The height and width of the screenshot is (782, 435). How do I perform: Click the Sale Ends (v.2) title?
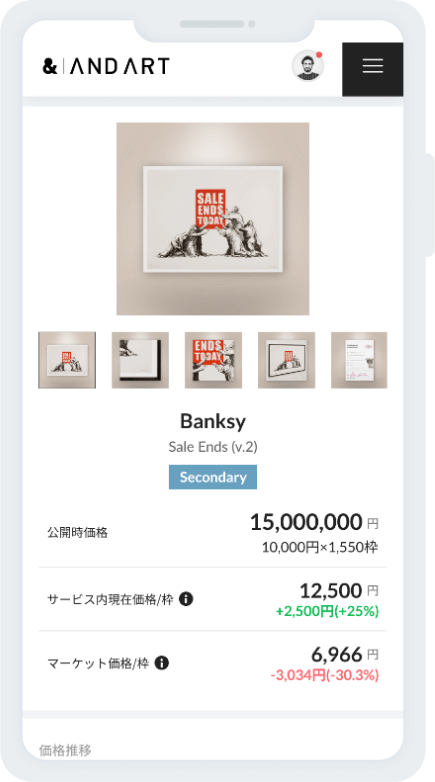coord(213,447)
